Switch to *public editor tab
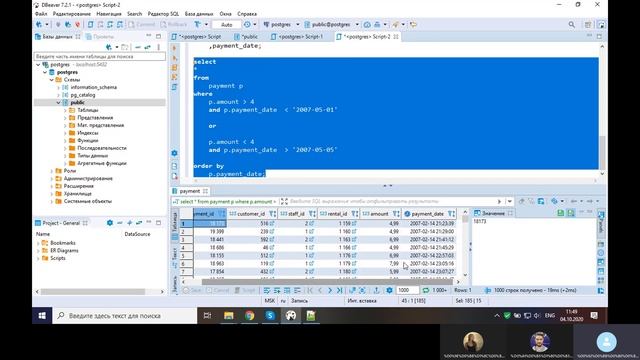This screenshot has height=360, width=640. point(247,37)
